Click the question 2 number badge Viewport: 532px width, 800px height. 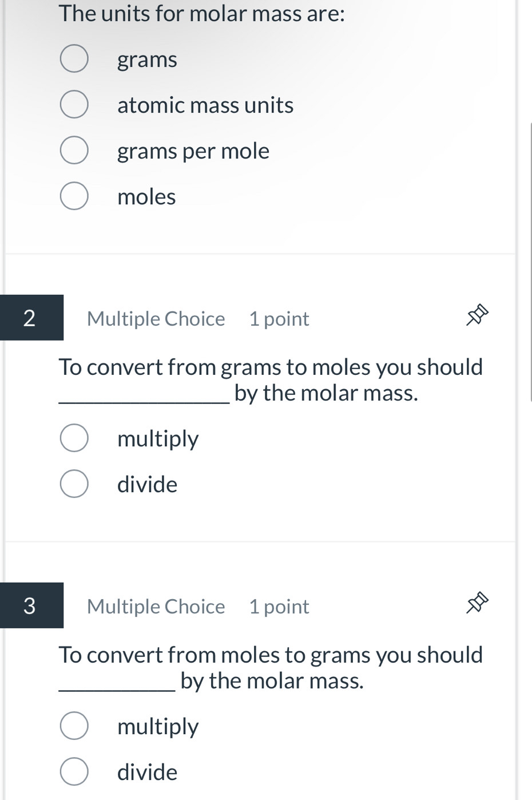point(31,318)
